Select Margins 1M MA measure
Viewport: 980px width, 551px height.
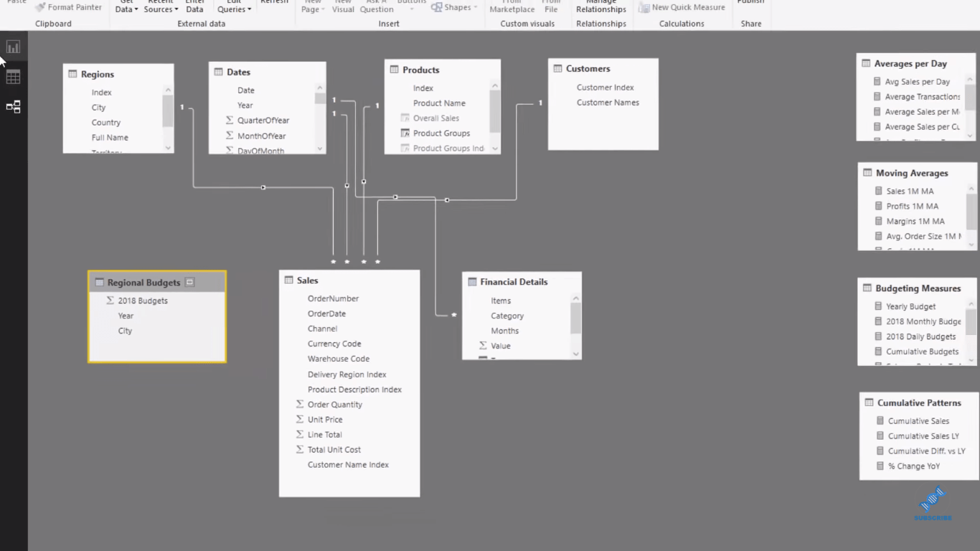(x=915, y=221)
